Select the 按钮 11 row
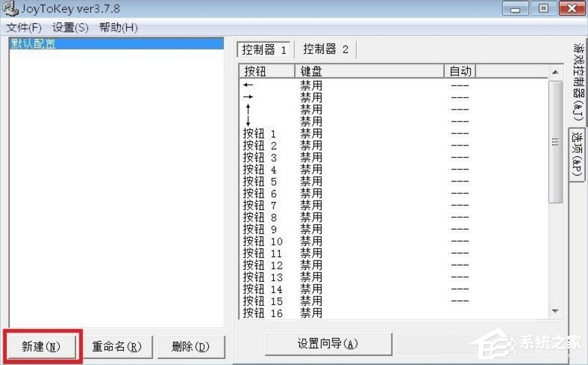 394,253
